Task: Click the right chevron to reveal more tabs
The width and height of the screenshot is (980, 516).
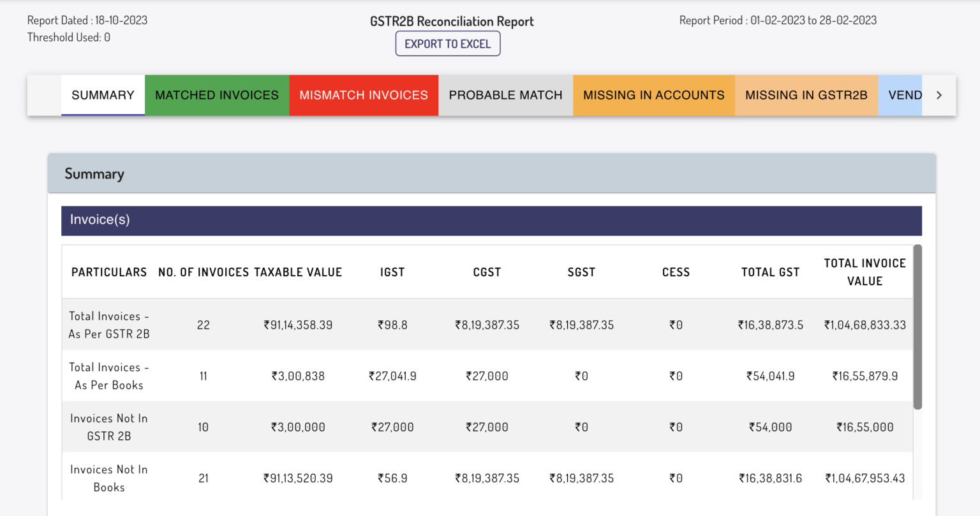Action: coord(939,94)
